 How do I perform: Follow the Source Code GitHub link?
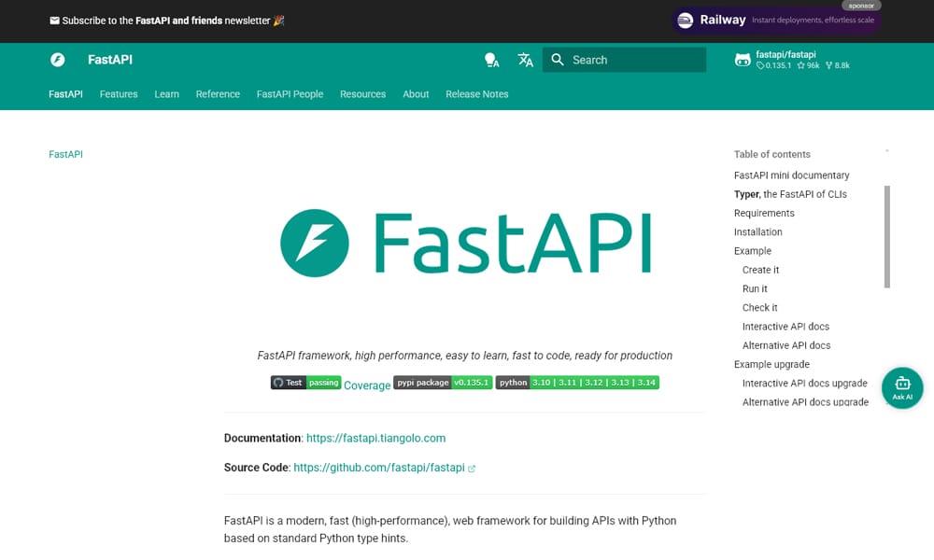(x=377, y=468)
